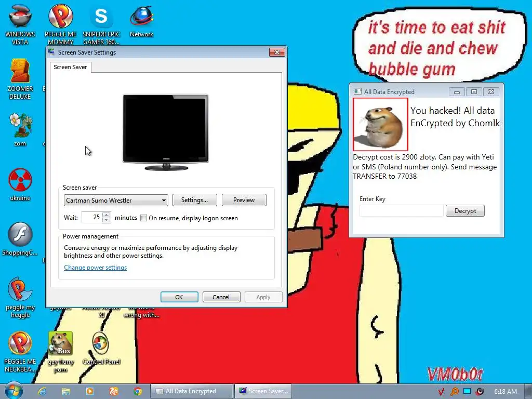Open the ukraine radiation symbol icon
The width and height of the screenshot is (532, 399).
tap(20, 184)
